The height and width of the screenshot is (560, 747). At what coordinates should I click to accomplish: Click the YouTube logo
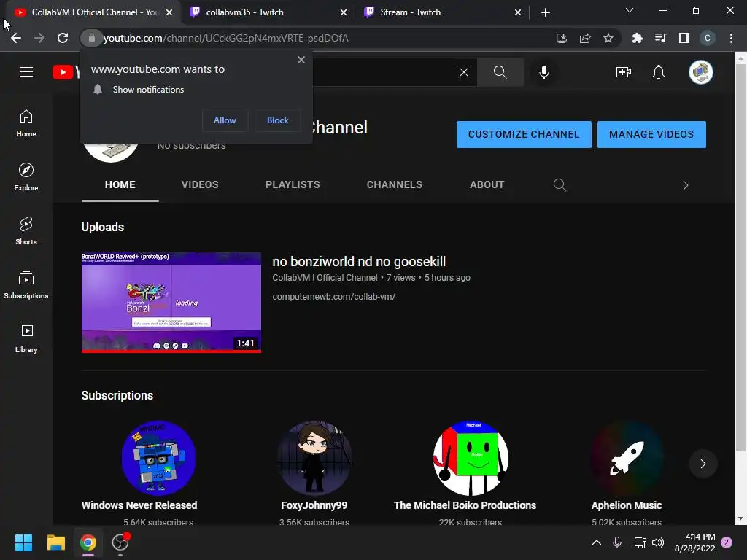point(66,72)
